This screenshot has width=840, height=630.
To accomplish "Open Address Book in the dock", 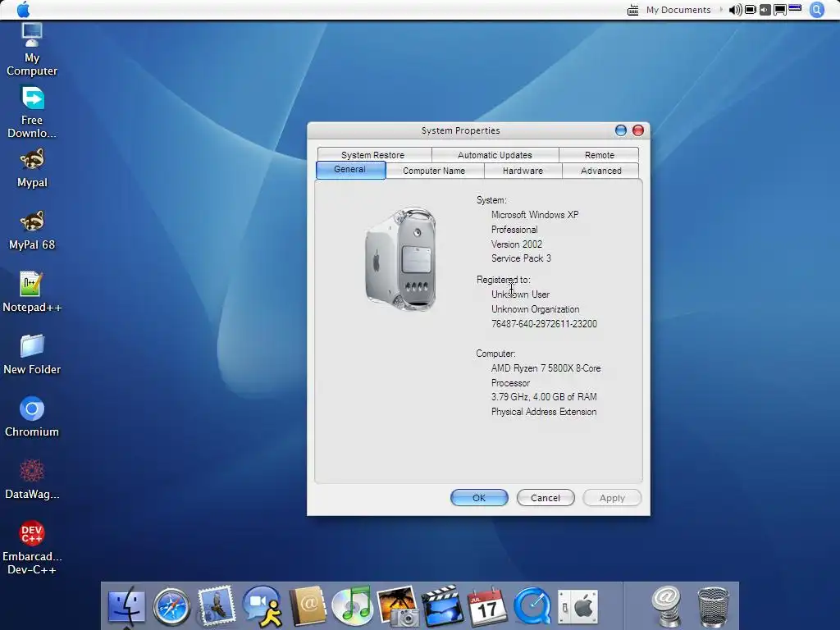I will 308,606.
